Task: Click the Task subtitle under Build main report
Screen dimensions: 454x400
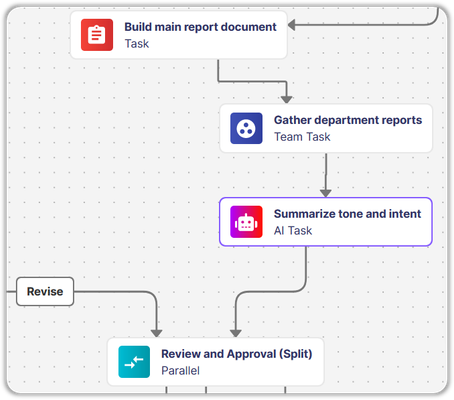Action: point(137,44)
